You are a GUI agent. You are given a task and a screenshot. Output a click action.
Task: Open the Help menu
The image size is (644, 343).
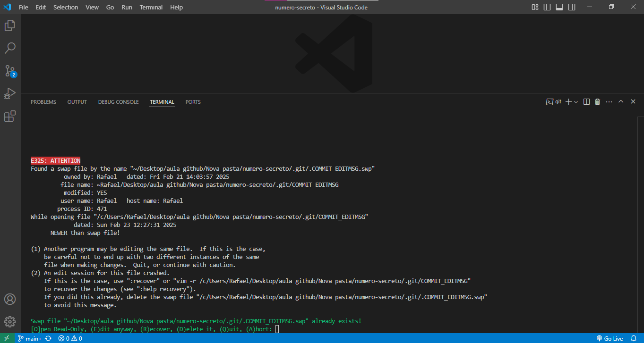click(x=176, y=7)
